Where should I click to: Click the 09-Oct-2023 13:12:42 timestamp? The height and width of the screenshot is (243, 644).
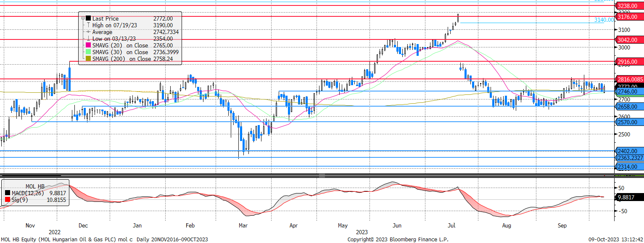click(615, 239)
